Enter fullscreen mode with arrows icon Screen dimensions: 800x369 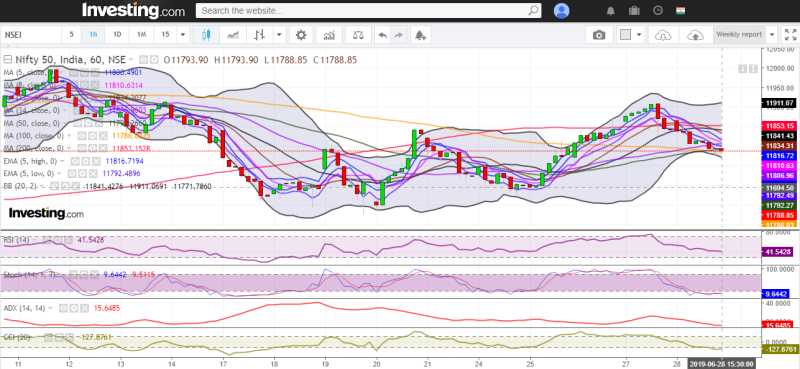pyautogui.click(x=790, y=35)
